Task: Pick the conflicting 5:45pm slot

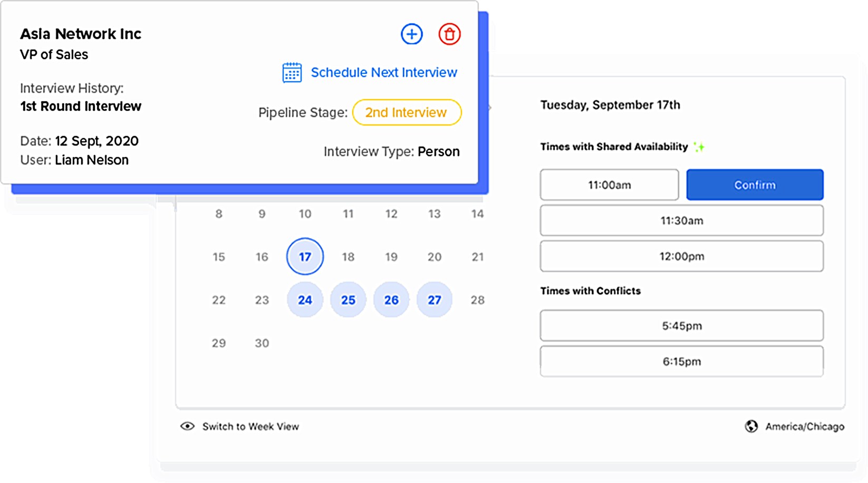Action: pos(681,326)
